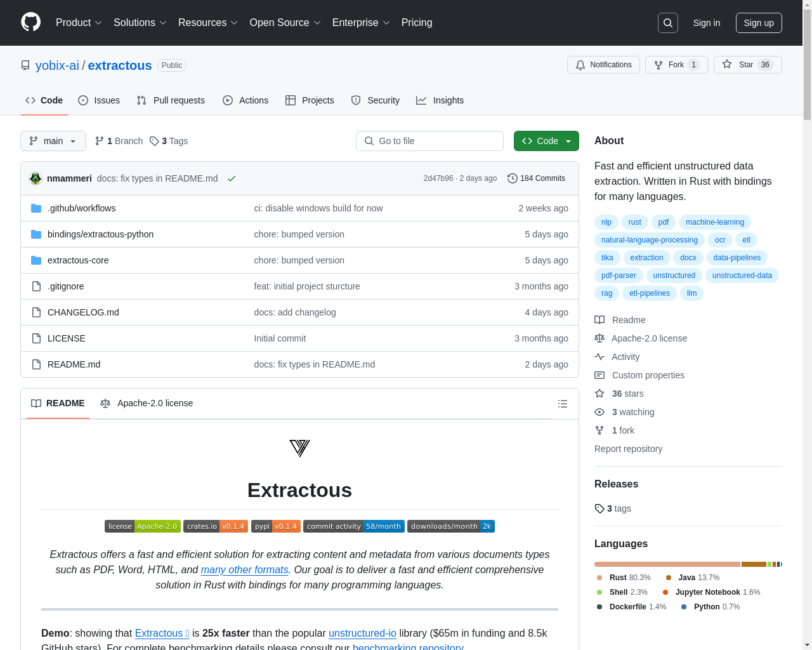Image resolution: width=812 pixels, height=650 pixels.
Task: Open the 'many other formats' link
Action: click(x=244, y=570)
